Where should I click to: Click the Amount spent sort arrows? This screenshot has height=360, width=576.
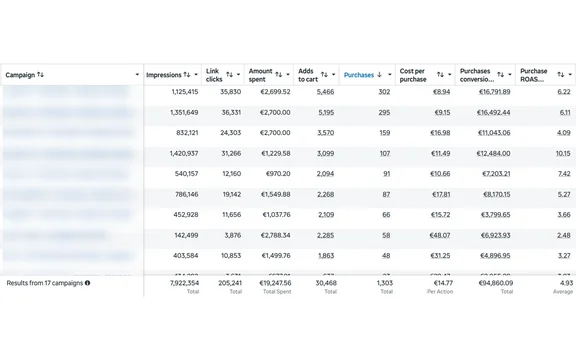[279, 75]
